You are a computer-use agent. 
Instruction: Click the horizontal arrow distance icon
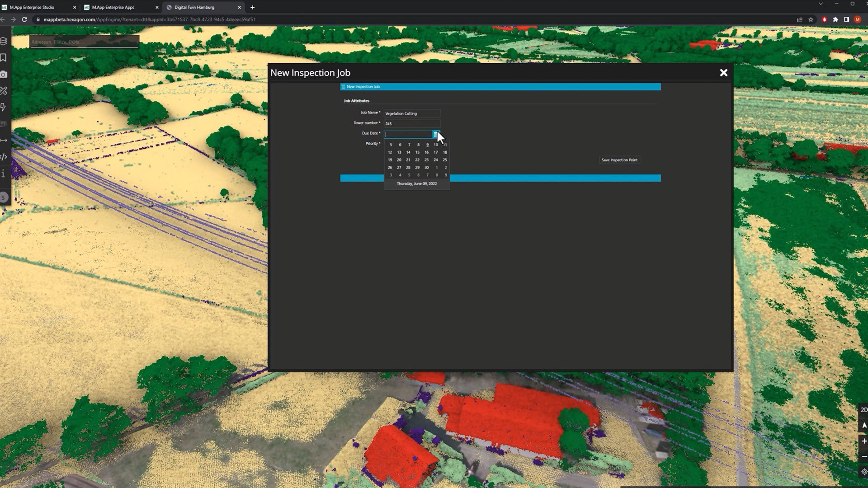click(x=4, y=140)
